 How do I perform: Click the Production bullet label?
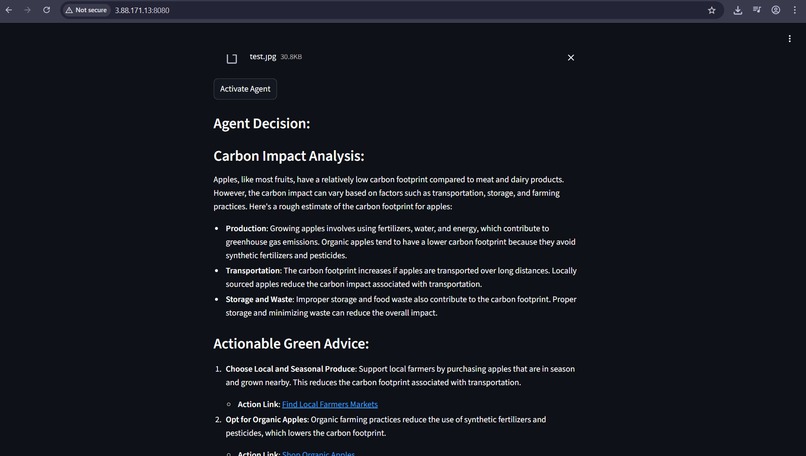[247, 228]
